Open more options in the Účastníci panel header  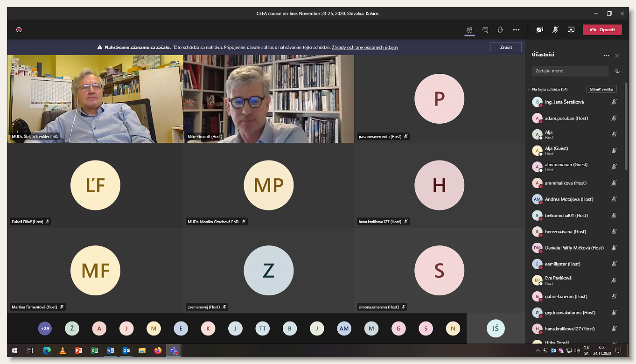point(606,56)
